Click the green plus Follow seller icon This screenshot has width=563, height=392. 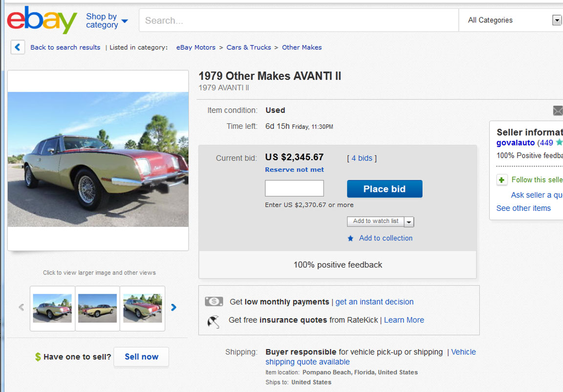(x=502, y=180)
